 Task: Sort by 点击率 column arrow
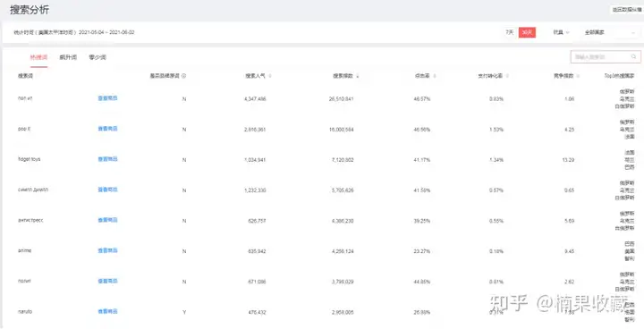point(435,76)
